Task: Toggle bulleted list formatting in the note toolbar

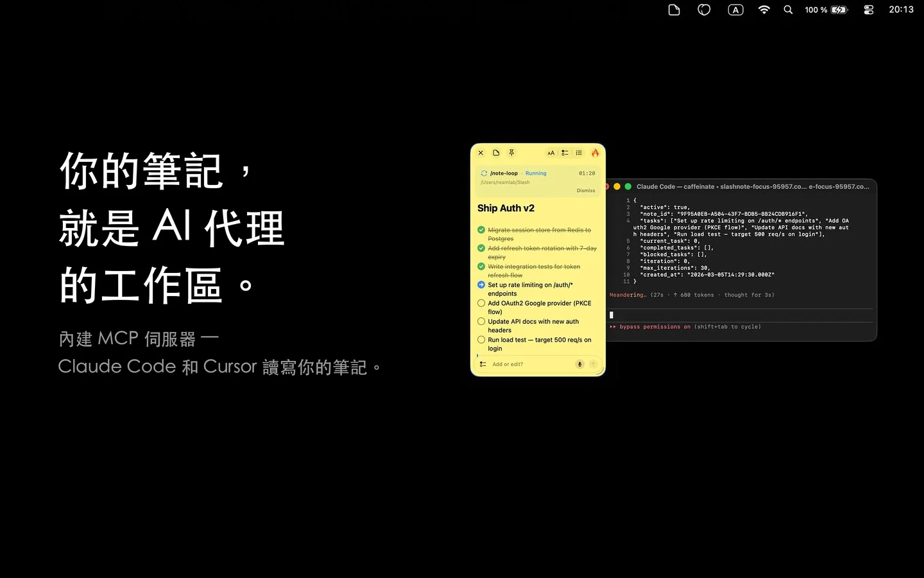Action: 579,153
